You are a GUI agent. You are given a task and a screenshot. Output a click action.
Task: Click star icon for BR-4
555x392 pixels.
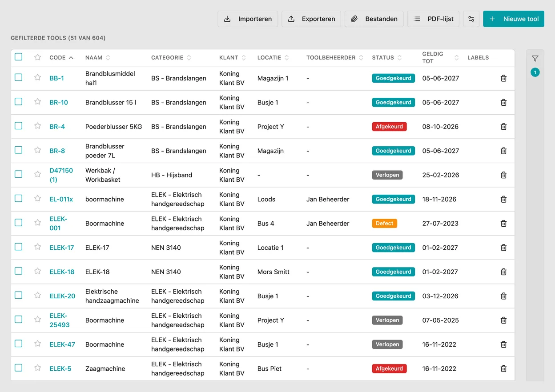(x=38, y=126)
